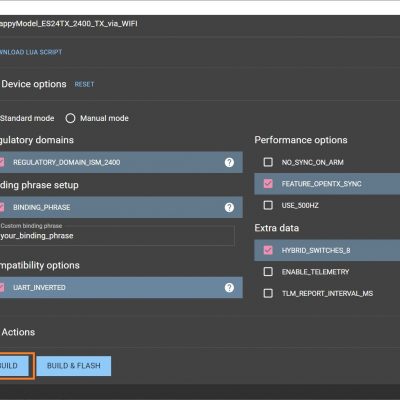Uncheck HYBRID_SWITCHES_8 option

[x=268, y=250]
